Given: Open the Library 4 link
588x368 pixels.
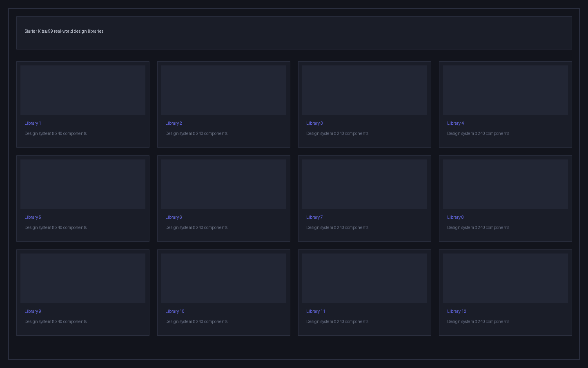Looking at the screenshot, I should coord(455,123).
